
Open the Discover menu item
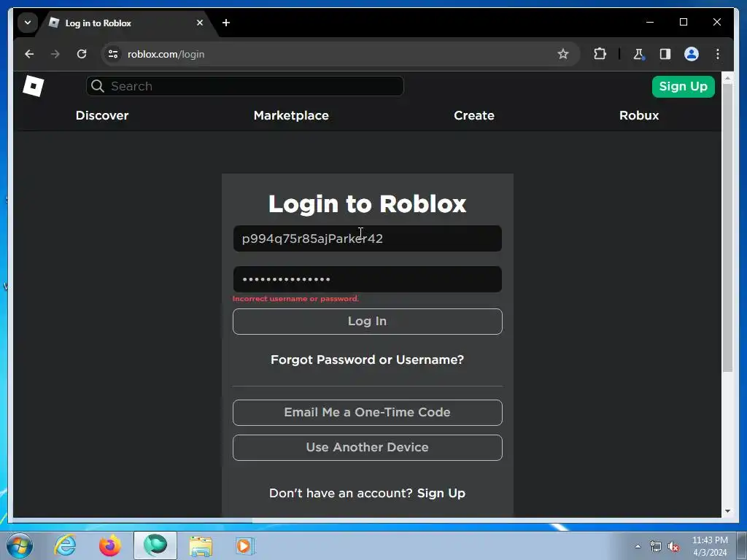[102, 116]
